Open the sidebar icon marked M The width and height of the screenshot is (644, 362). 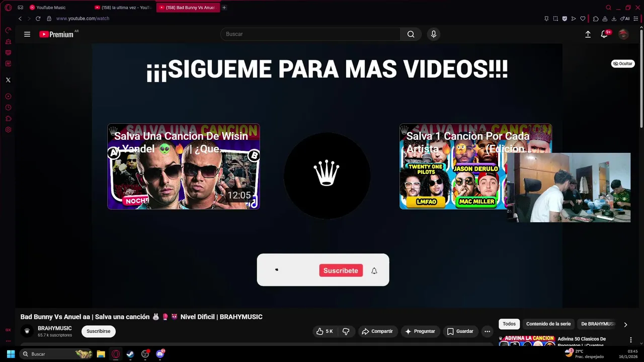[8, 63]
